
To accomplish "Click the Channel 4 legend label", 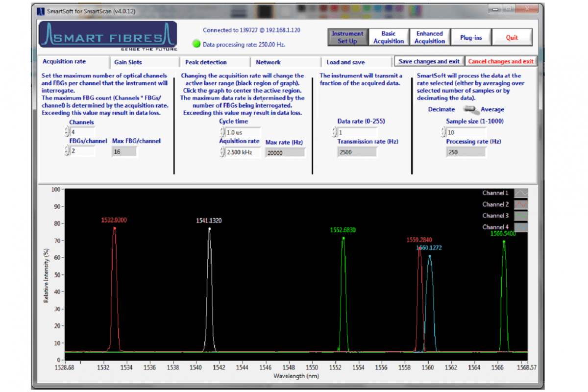I will [495, 227].
